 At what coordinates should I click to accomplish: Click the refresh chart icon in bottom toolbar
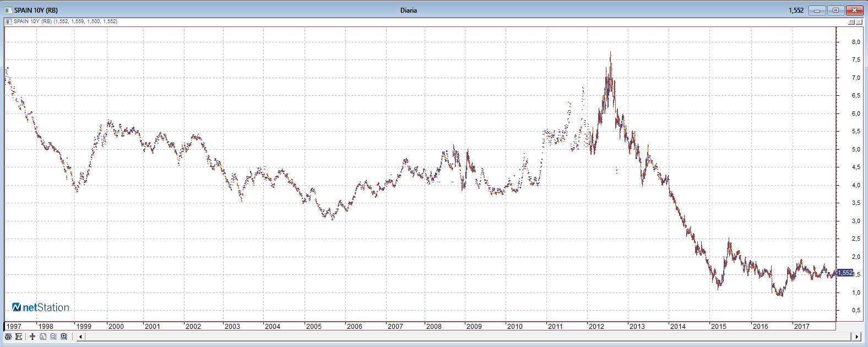click(x=8, y=337)
